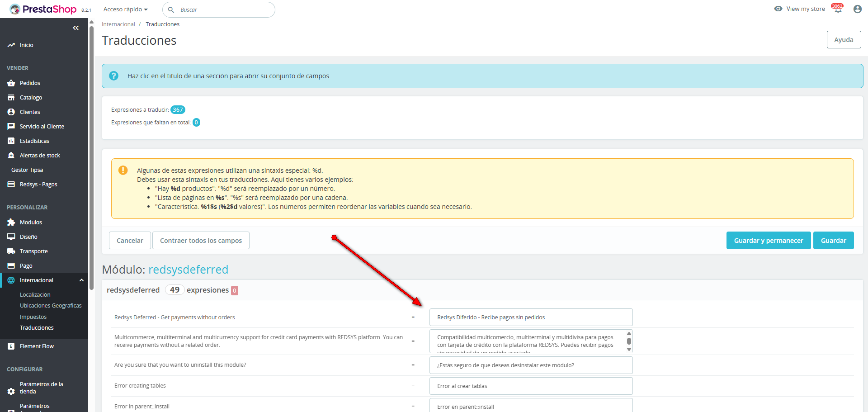868x412 pixels.
Task: Click the Cancelar button
Action: point(130,241)
